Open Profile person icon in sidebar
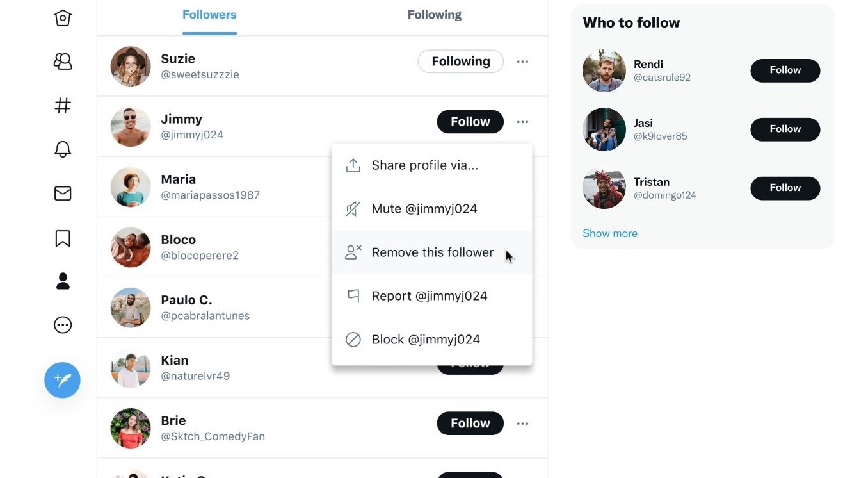 63,281
